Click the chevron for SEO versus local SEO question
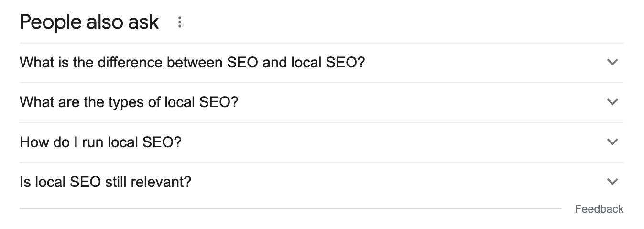 point(612,62)
